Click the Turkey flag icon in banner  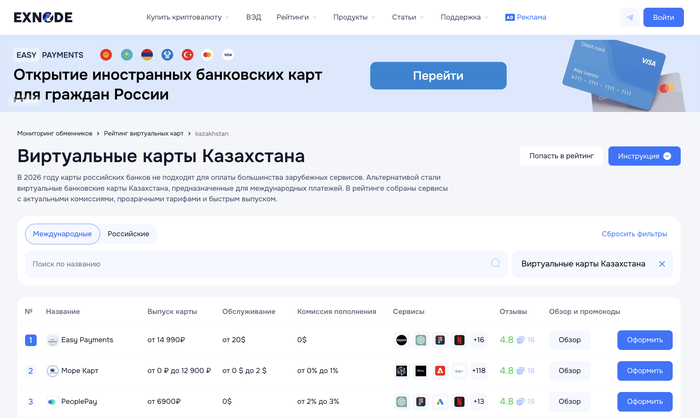(188, 55)
